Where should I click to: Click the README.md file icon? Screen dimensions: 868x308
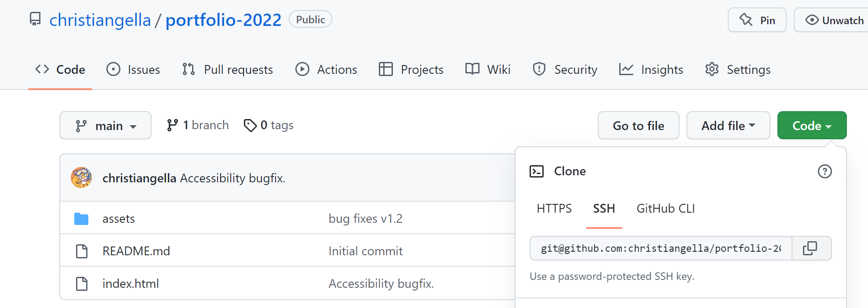(x=82, y=251)
